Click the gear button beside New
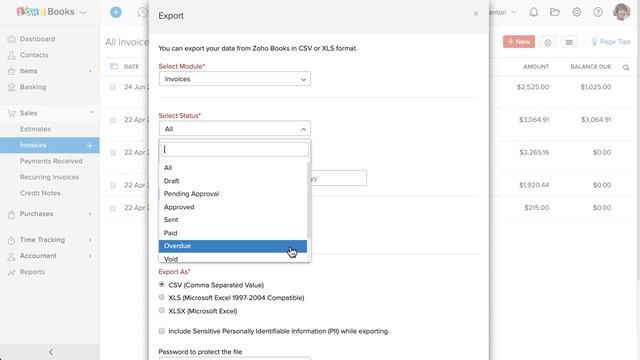The image size is (640, 360). click(548, 42)
